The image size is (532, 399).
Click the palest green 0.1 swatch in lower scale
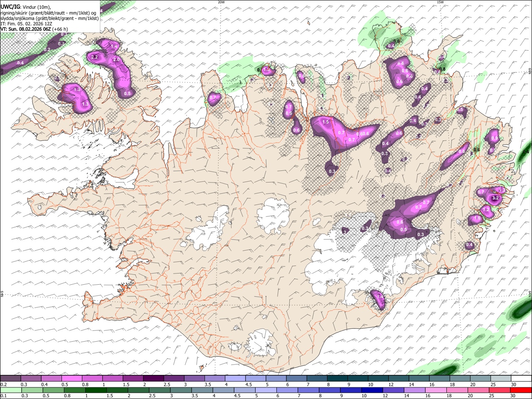[11, 390]
